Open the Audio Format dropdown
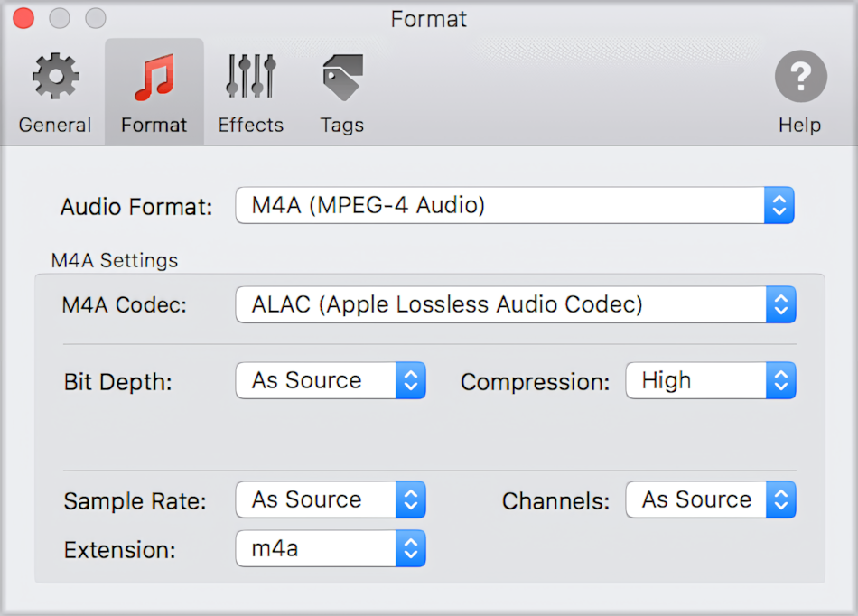The image size is (858, 616). pyautogui.click(x=515, y=206)
